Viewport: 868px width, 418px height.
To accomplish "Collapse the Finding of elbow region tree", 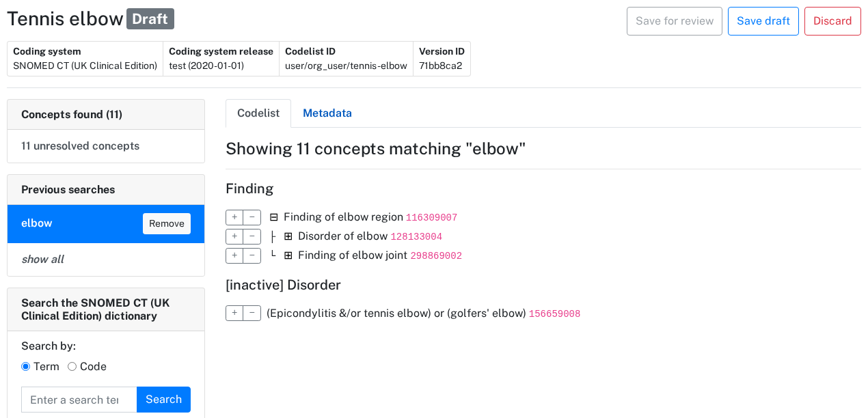I will tap(274, 217).
